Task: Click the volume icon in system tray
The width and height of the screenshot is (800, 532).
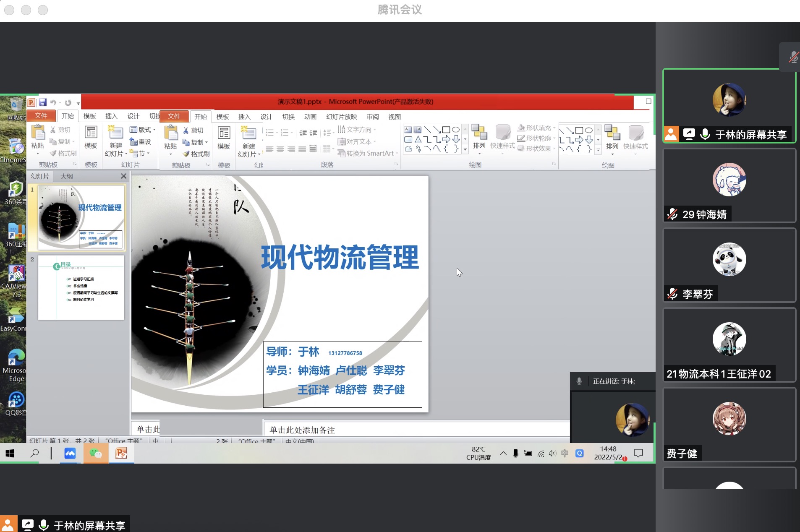Action: point(552,453)
